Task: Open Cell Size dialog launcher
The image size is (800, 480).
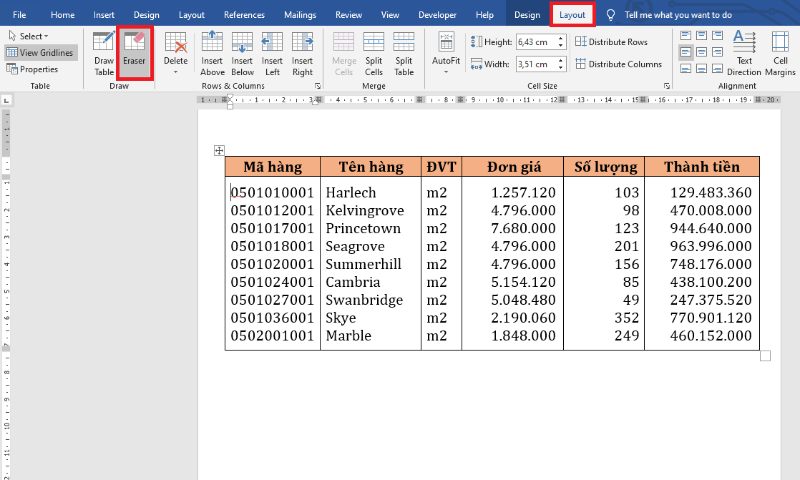Action: click(x=667, y=86)
